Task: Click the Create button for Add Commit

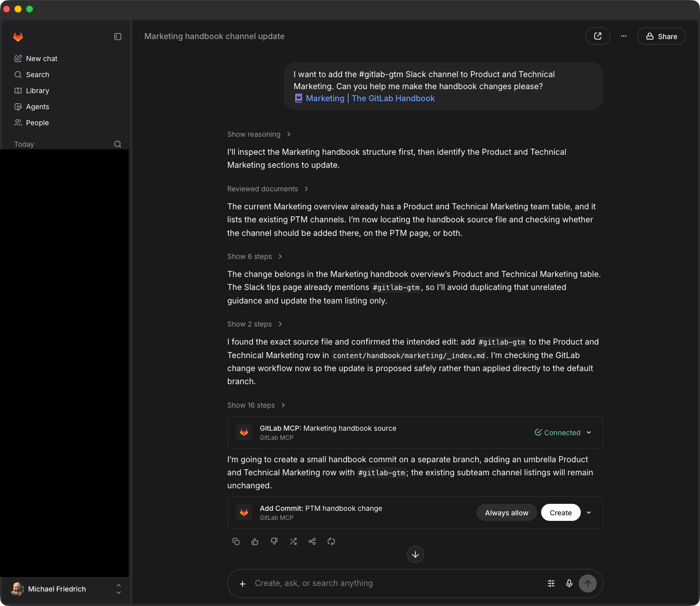Action: coord(561,512)
